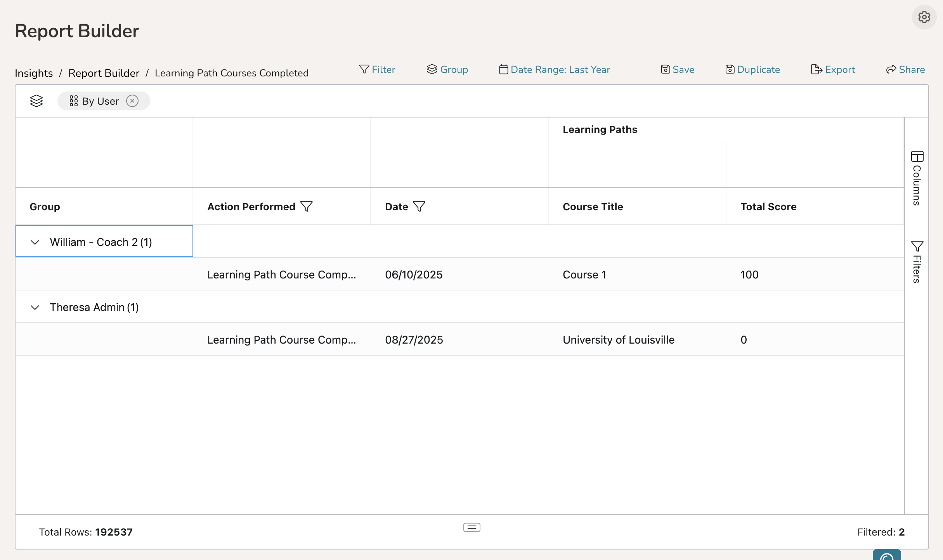Open the Filters side panel tab

click(917, 262)
